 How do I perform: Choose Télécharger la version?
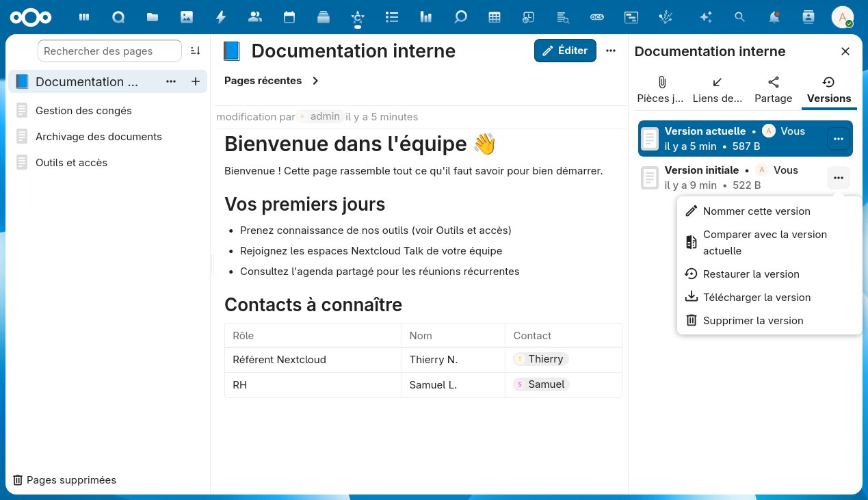[770, 298]
